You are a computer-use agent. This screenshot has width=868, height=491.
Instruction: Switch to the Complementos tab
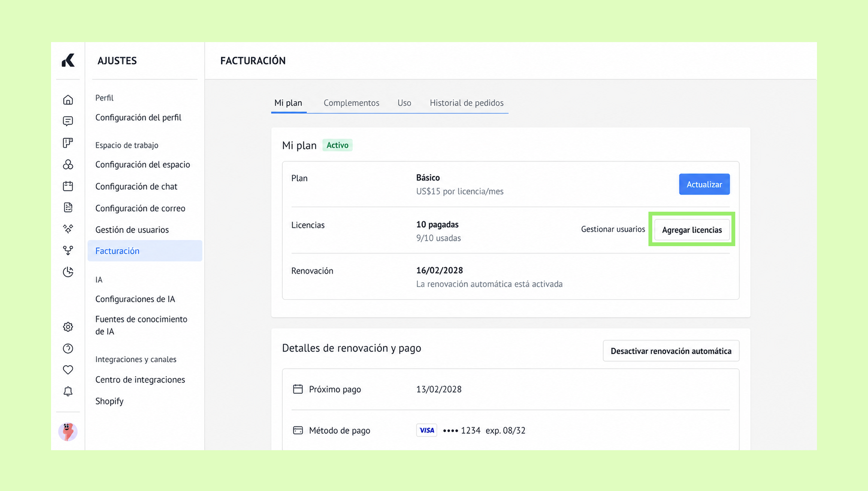pos(351,103)
